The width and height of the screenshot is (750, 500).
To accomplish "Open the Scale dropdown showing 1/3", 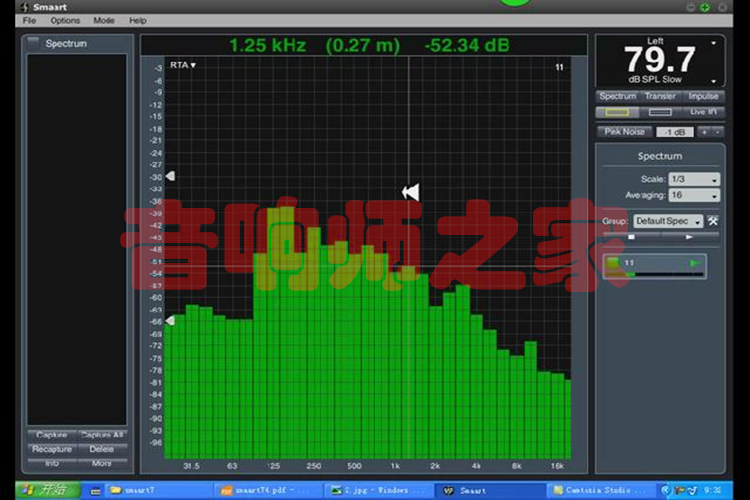I will click(694, 179).
